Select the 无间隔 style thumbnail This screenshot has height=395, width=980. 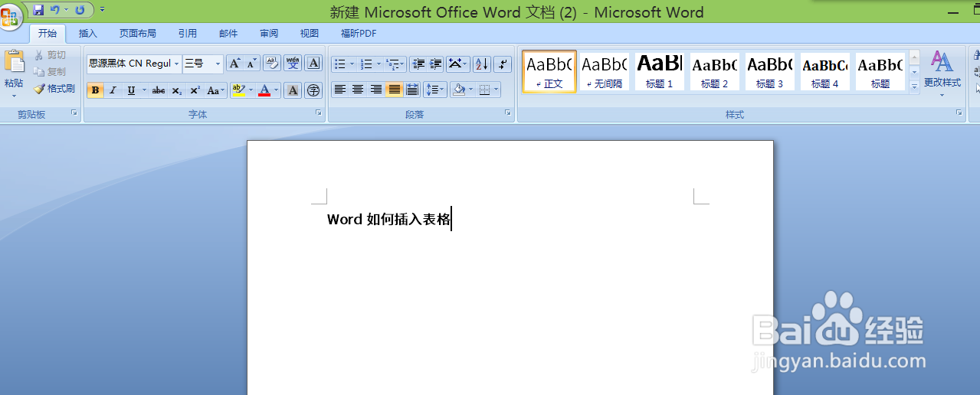605,71
